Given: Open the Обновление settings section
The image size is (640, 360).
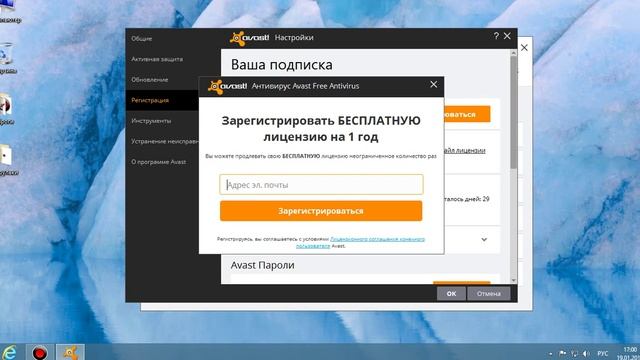Looking at the screenshot, I should [150, 80].
